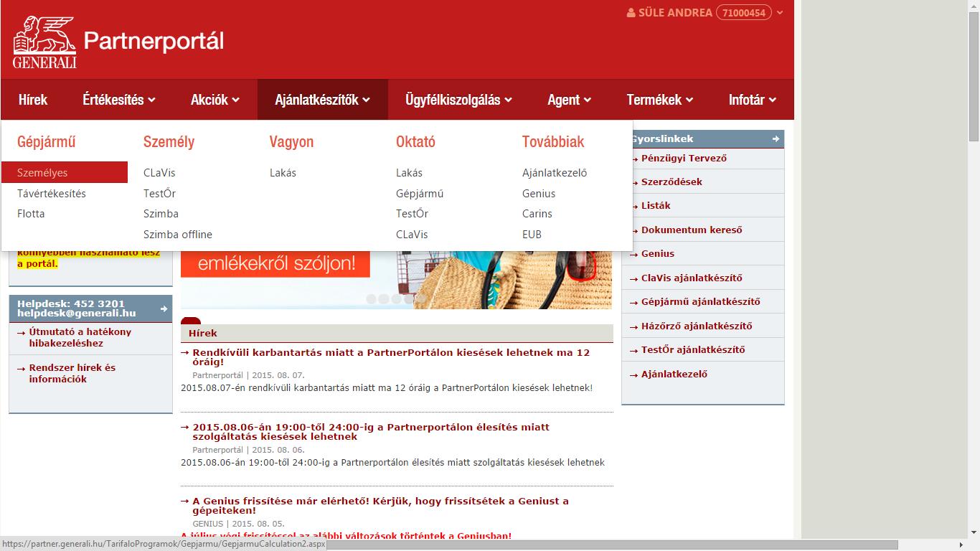Screen dimensions: 980x551
Task: Open Genius in the Gyorslinkek panel
Action: [x=658, y=254]
